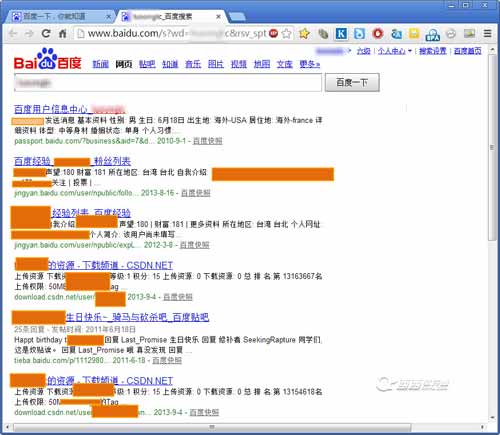Viewport: 500px width, 435px height.
Task: Click the red circular extension icon
Action: tap(378, 33)
